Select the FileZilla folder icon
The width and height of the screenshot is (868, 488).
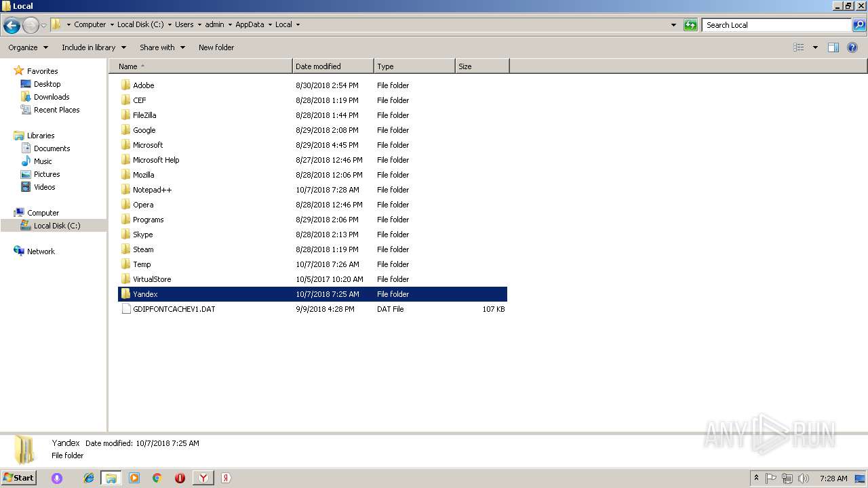click(x=125, y=115)
